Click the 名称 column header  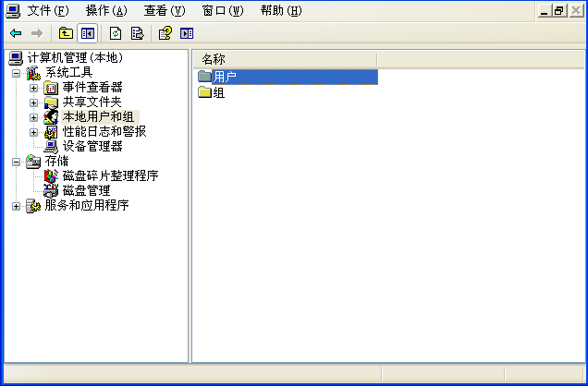pos(286,59)
